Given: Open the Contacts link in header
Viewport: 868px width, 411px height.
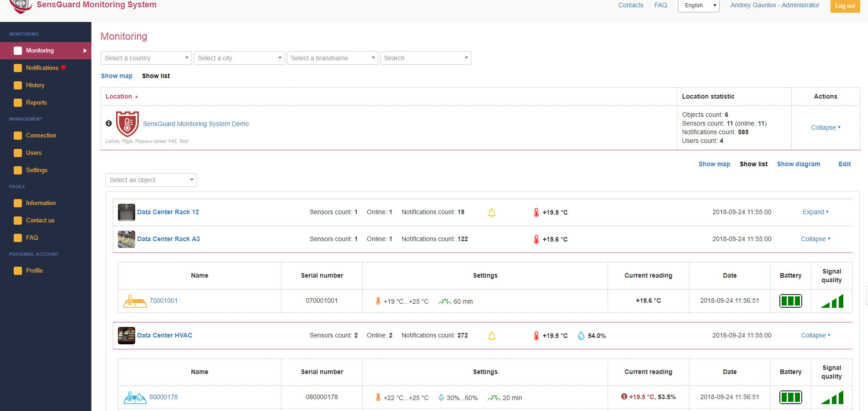Looking at the screenshot, I should pos(630,5).
